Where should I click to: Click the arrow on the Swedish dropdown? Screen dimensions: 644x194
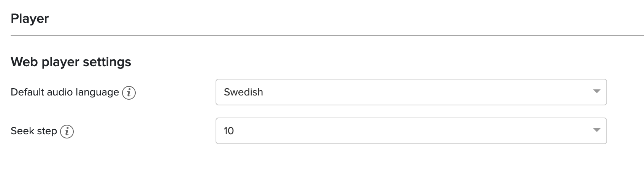tap(596, 92)
